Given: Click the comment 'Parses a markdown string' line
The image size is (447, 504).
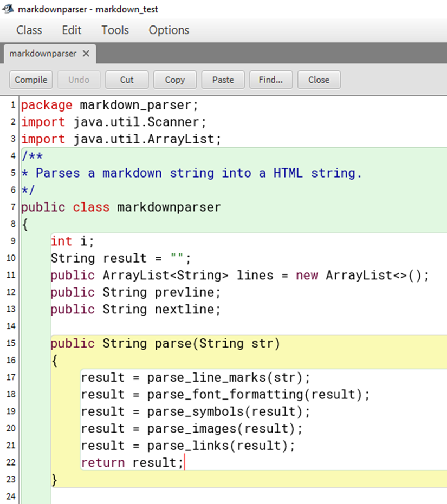Looking at the screenshot, I should click(x=192, y=173).
